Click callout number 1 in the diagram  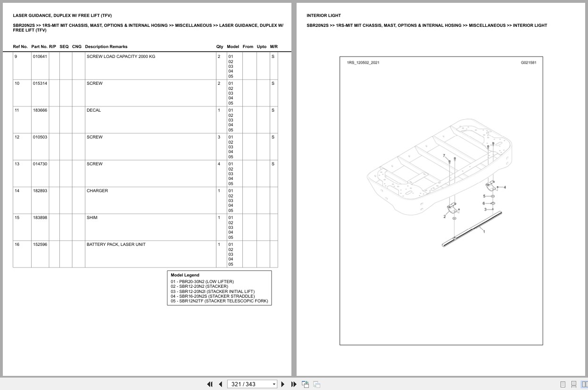484,231
